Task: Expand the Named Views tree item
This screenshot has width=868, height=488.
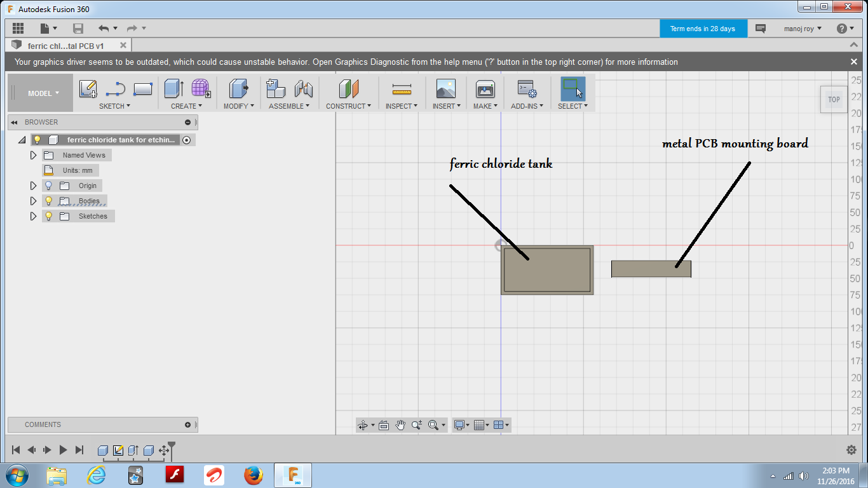Action: 33,154
